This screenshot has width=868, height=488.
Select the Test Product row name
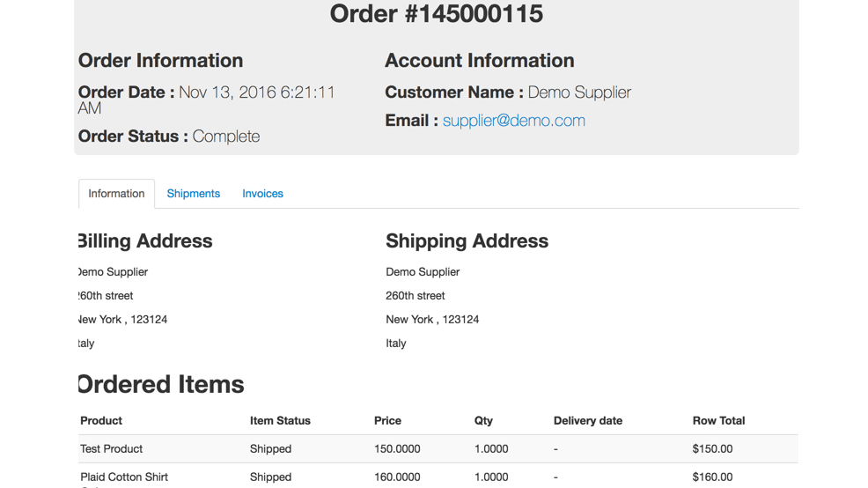point(111,449)
